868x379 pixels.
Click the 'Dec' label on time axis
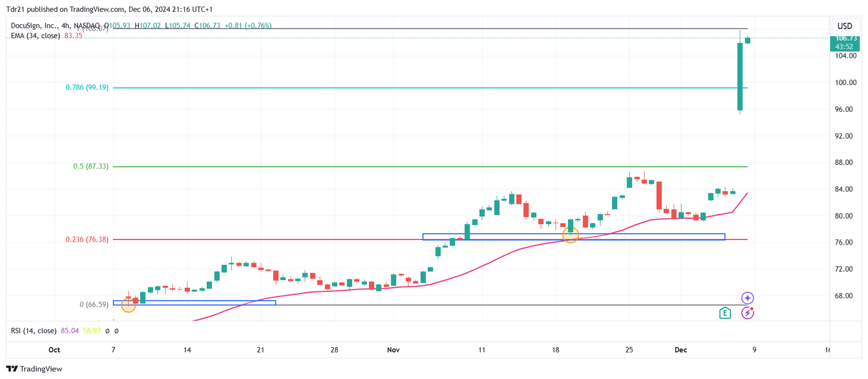tap(680, 350)
